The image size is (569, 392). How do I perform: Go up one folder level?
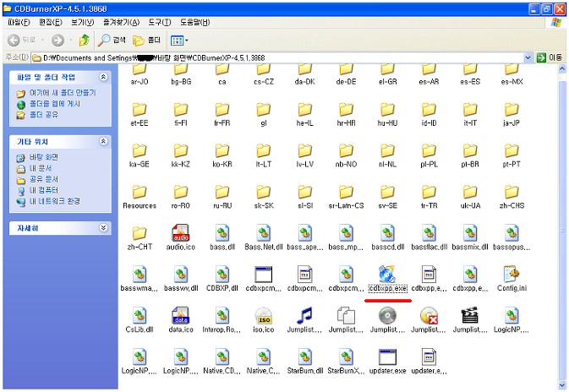tap(85, 40)
